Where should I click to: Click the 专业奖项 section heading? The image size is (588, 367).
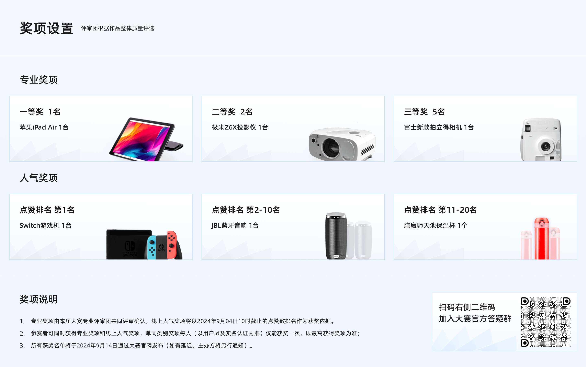[x=39, y=80]
